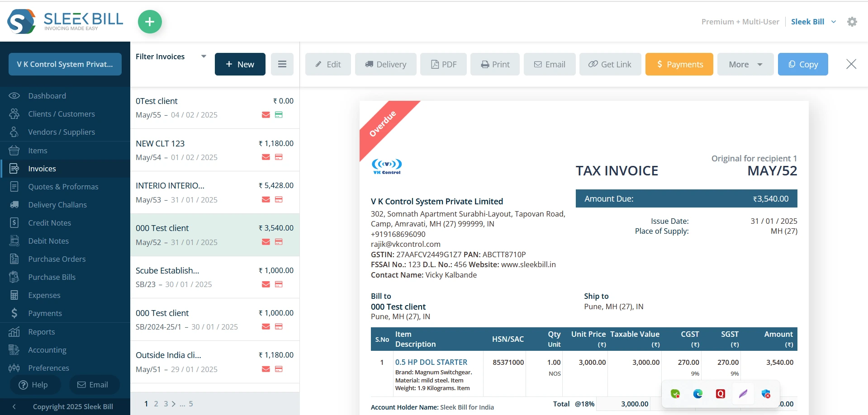Click the VK Control company logo
This screenshot has height=415, width=868.
[387, 166]
